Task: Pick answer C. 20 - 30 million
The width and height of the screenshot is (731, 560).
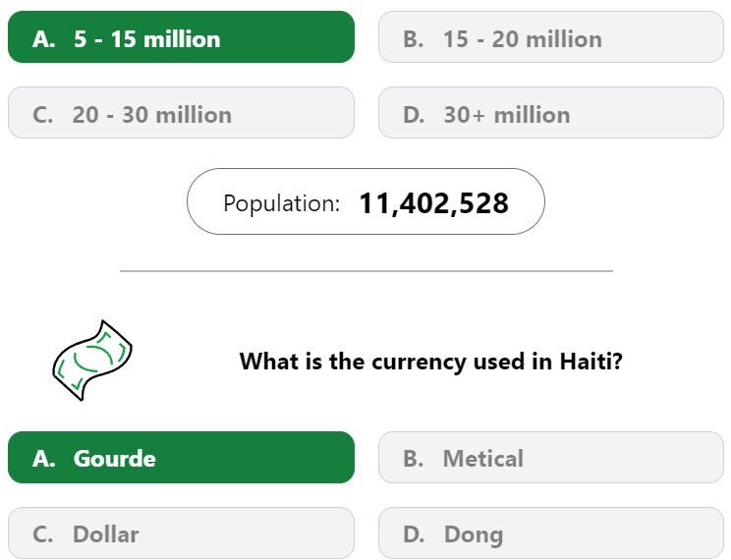Action: tap(182, 112)
